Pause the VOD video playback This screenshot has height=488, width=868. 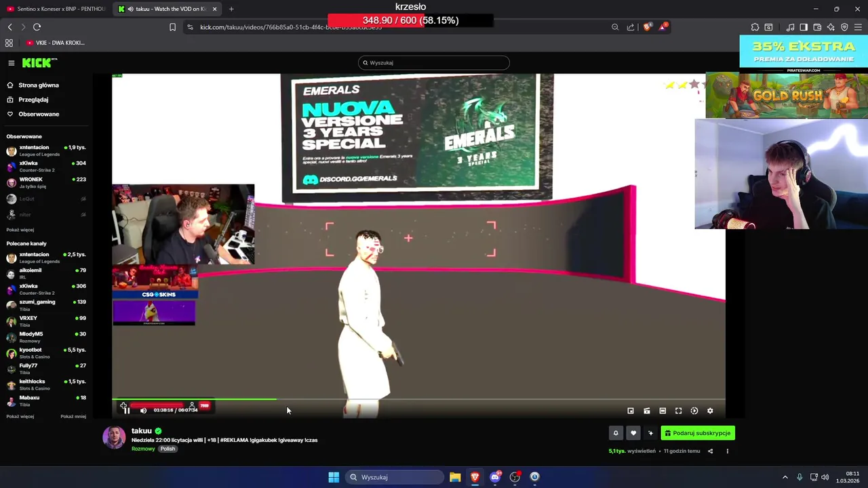[x=126, y=410]
